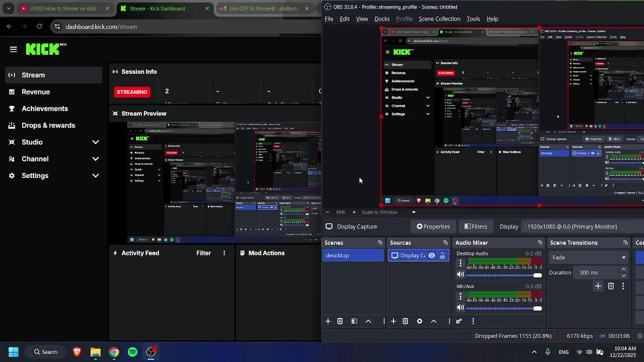
Task: Adjust Desktop Audio volume slider
Action: 504,275
